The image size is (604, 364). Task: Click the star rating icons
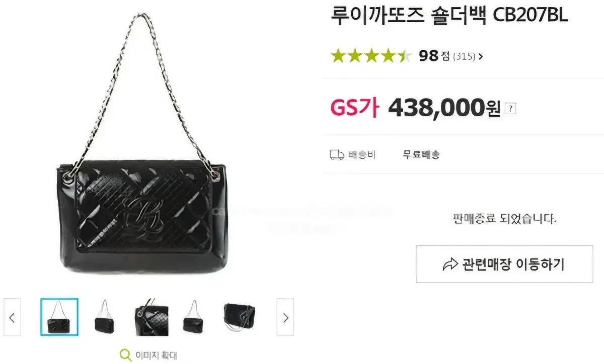tap(371, 56)
